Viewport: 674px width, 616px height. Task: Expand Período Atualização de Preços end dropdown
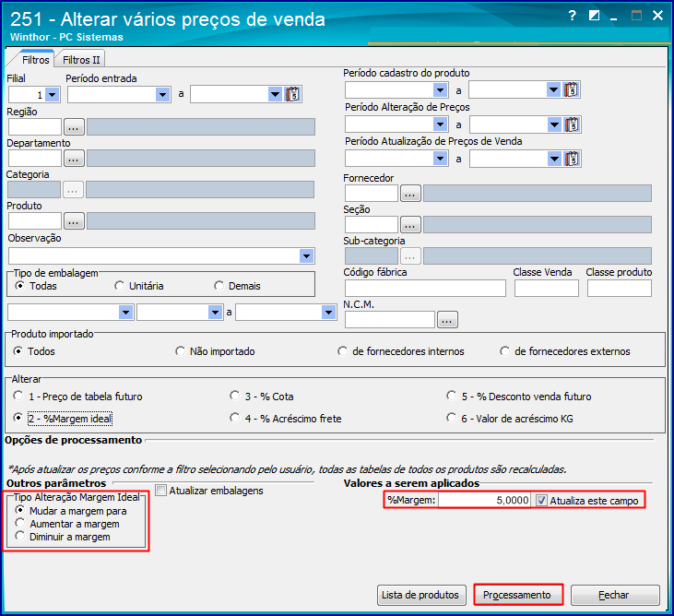pos(554,159)
